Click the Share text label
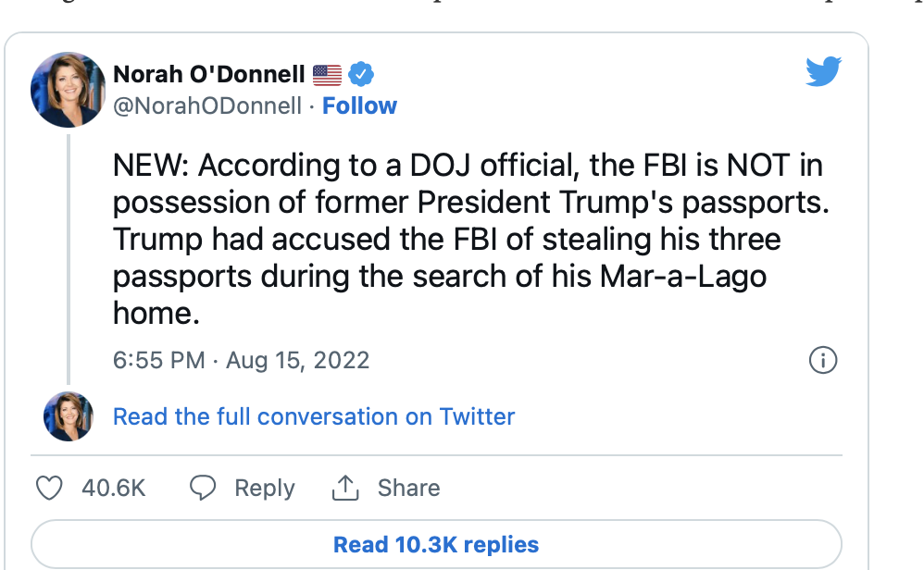Viewport: 924px width, 570px height. pos(408,488)
